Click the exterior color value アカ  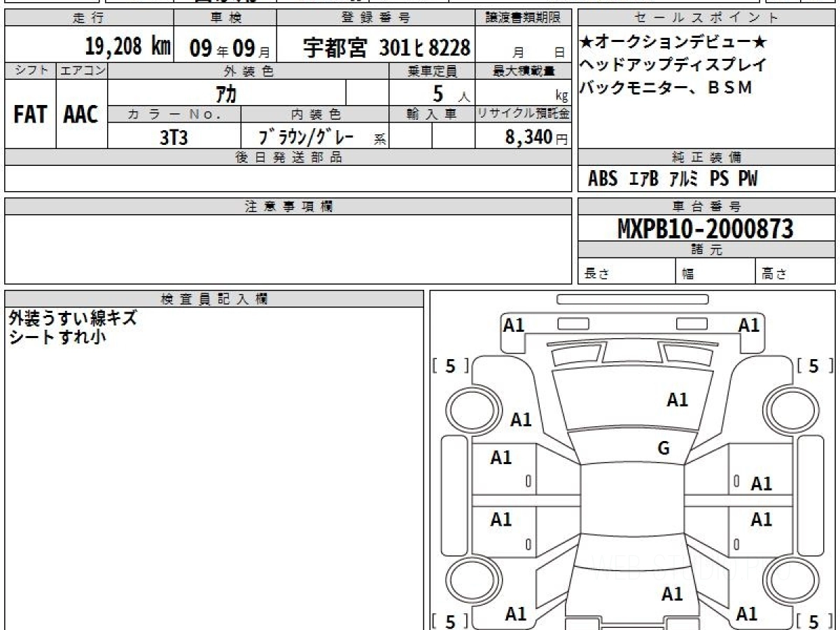pyautogui.click(x=226, y=94)
